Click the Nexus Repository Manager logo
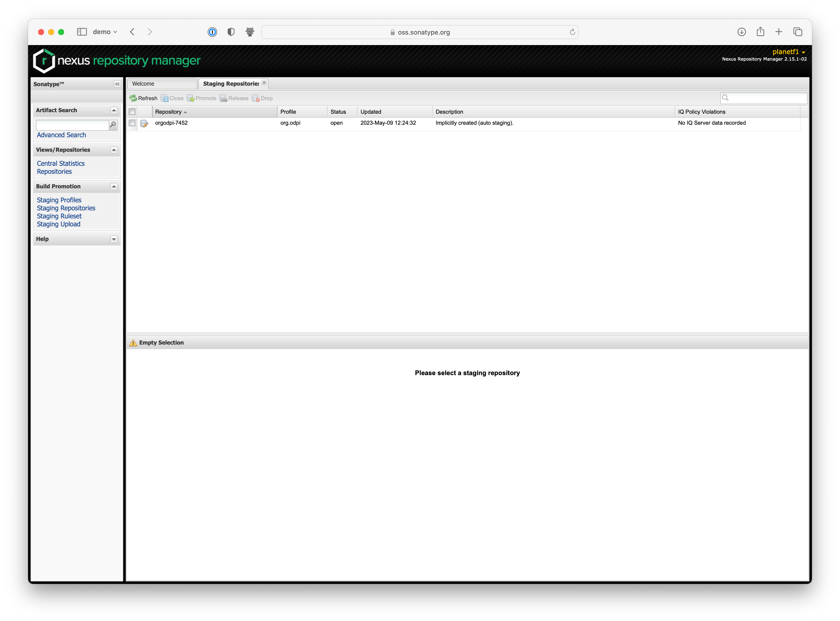 [117, 61]
